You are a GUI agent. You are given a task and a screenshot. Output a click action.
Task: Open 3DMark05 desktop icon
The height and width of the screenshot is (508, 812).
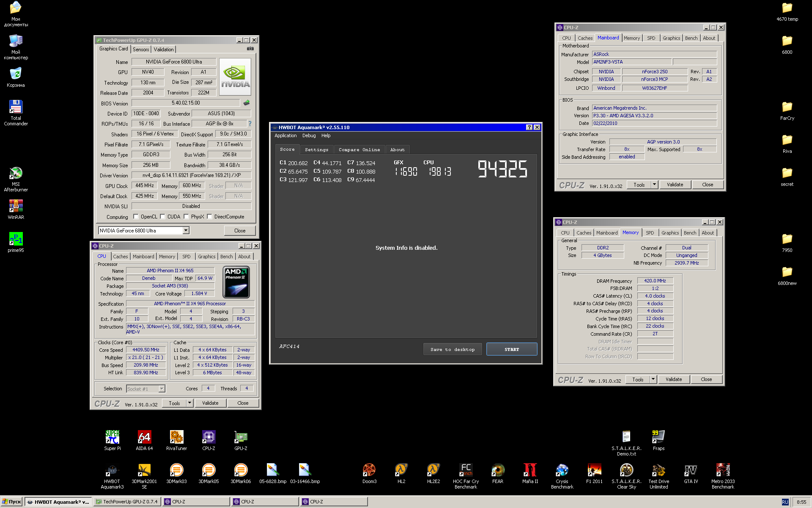[208, 473]
